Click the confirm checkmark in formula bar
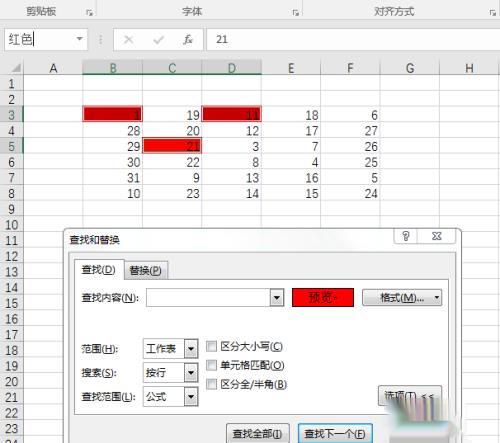The width and height of the screenshot is (500, 443). 158,40
